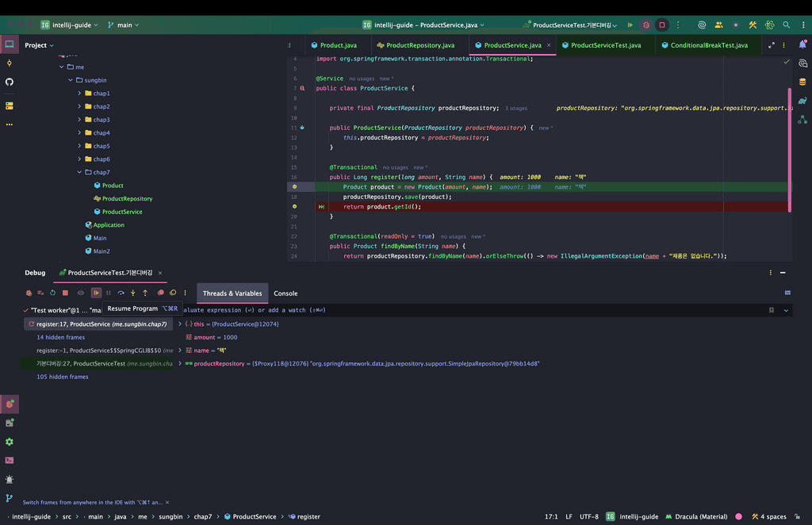Open the GitHub tool window icon
Image resolution: width=812 pixels, height=525 pixels.
(10, 82)
